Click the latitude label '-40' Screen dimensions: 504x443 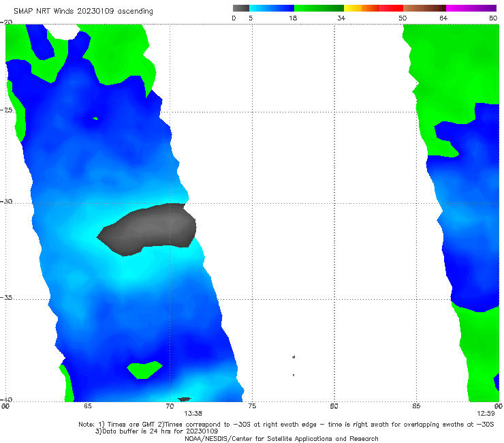(x=6, y=399)
